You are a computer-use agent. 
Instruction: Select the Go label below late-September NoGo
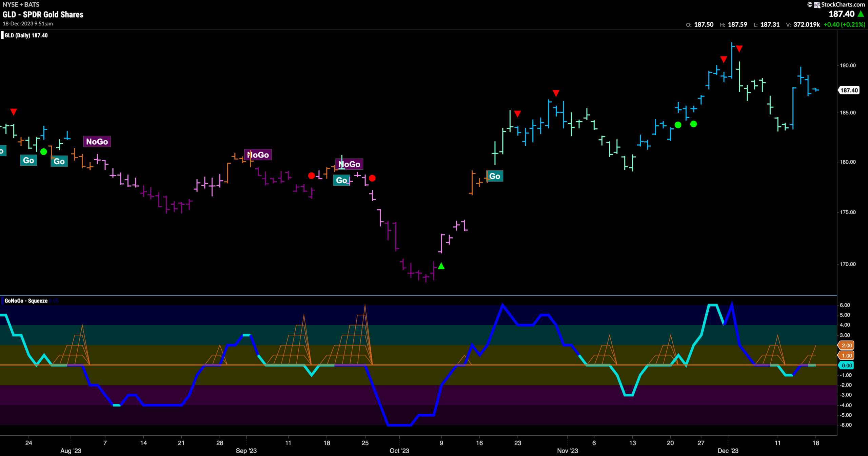click(341, 180)
